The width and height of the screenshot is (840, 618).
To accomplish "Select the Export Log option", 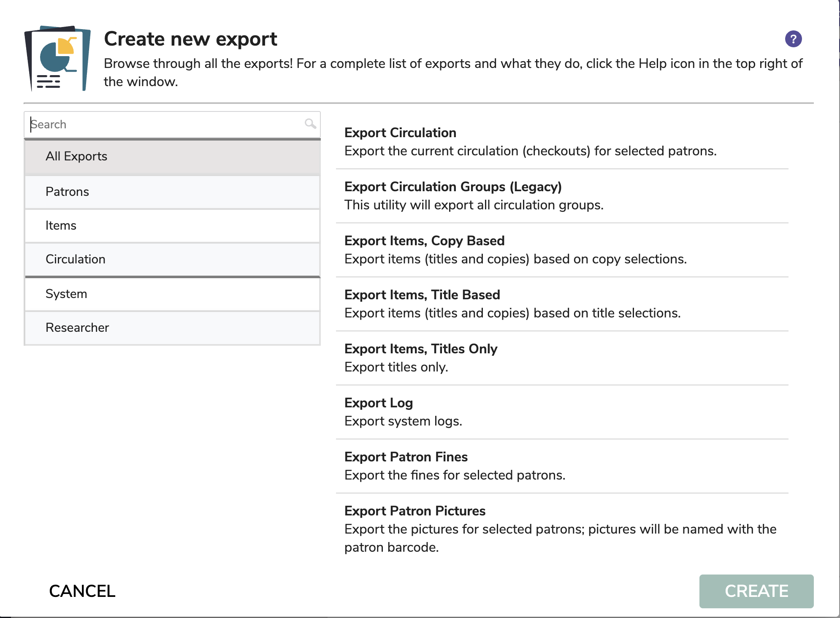I will pyautogui.click(x=561, y=412).
